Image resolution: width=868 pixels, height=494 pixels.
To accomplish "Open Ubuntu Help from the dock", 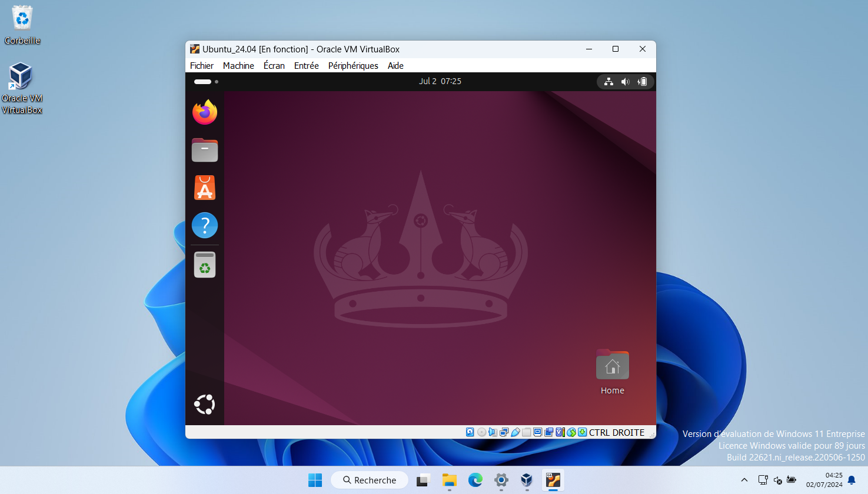I will pos(205,225).
